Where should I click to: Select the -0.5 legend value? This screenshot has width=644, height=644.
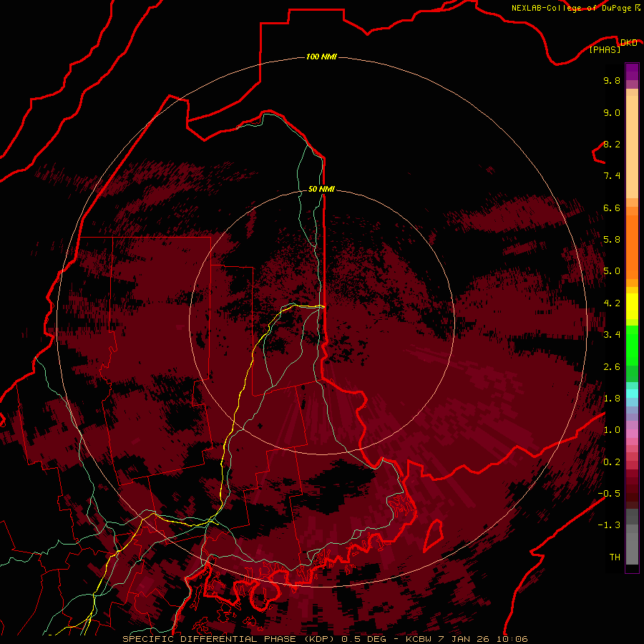(609, 494)
